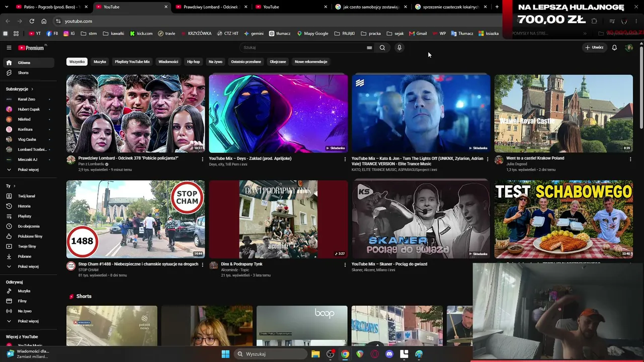Select the Wiadomości filter chip
The height and width of the screenshot is (362, 644).
[168, 62]
